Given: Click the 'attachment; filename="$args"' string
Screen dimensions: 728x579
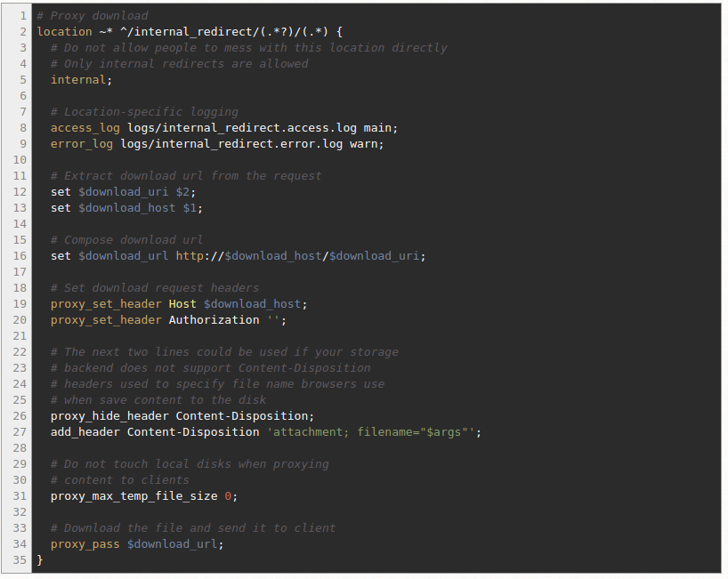Looking at the screenshot, I should (x=374, y=432).
